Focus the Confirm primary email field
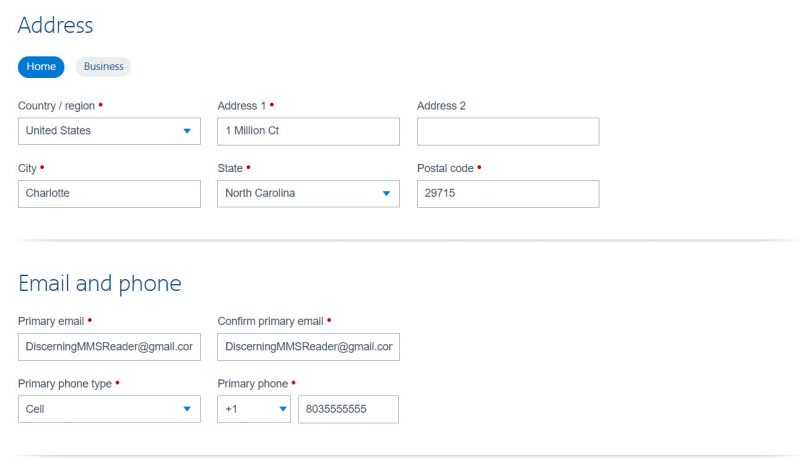800x458 pixels. (x=308, y=347)
